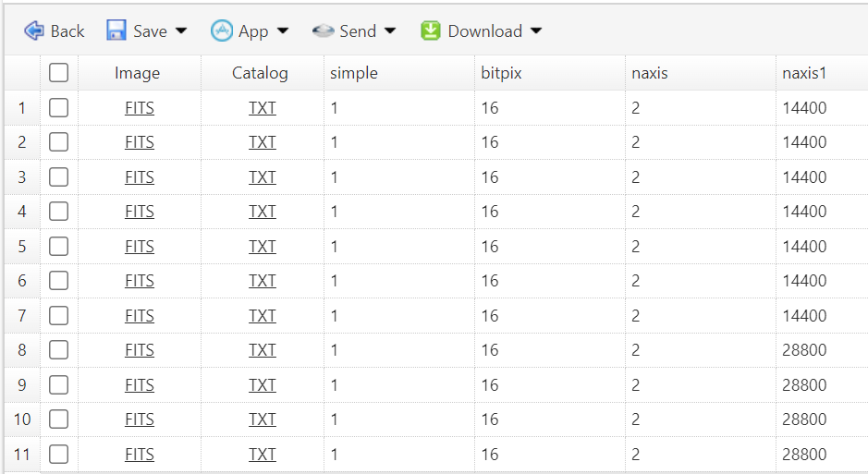Open the FITS image link in row 3
This screenshot has width=868, height=474.
click(x=140, y=177)
